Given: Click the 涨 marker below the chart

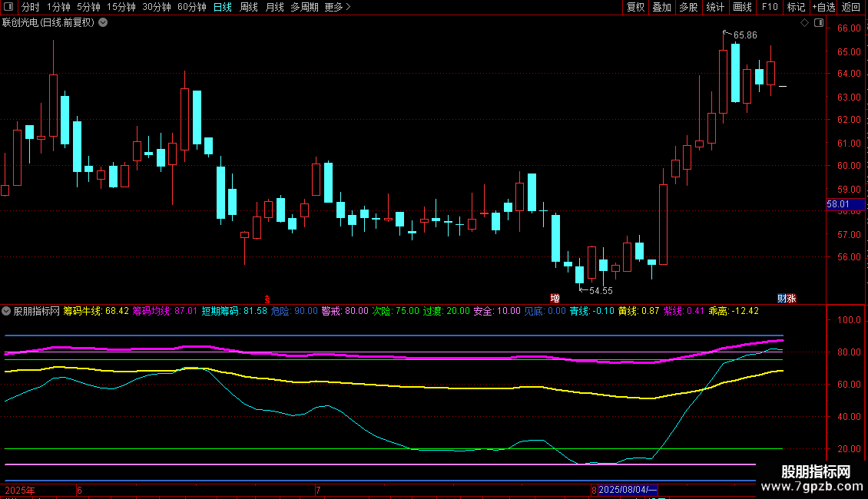Looking at the screenshot, I should tap(792, 298).
